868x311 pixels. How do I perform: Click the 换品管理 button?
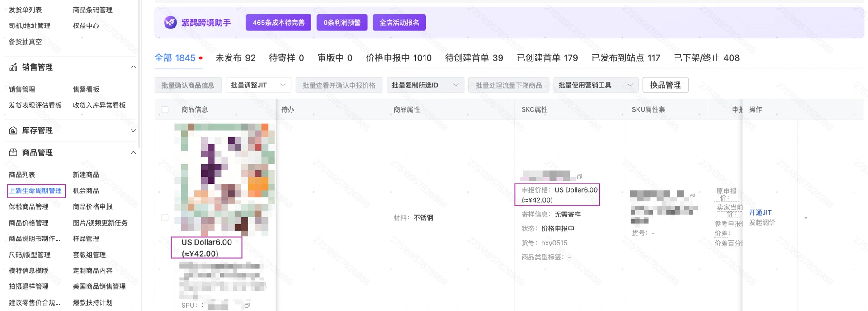tap(665, 85)
